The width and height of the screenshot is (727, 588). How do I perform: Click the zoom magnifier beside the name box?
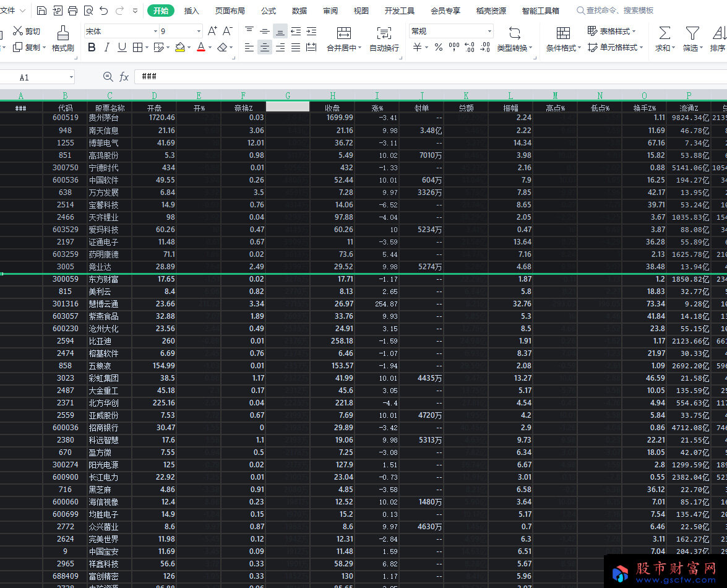pos(108,77)
